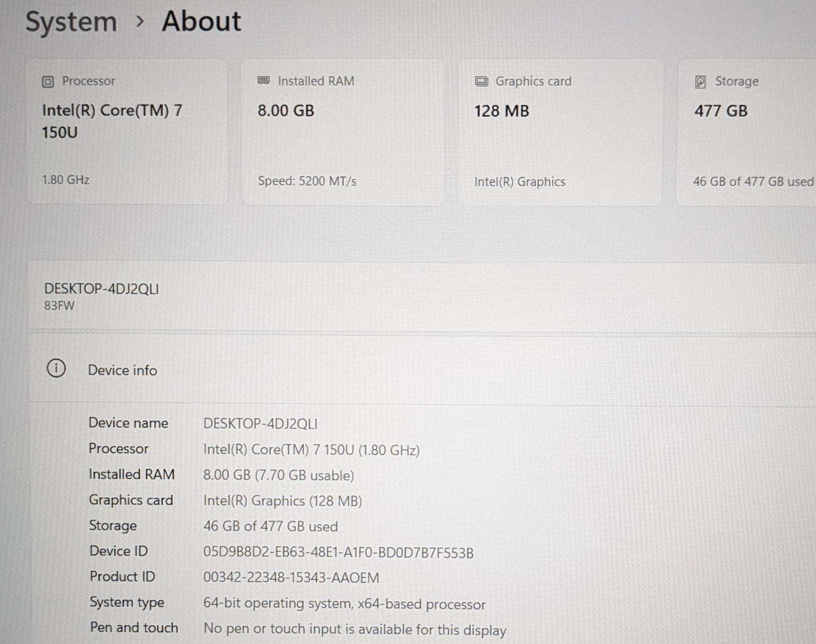The height and width of the screenshot is (644, 816).
Task: Click the Processor chip icon
Action: point(48,82)
